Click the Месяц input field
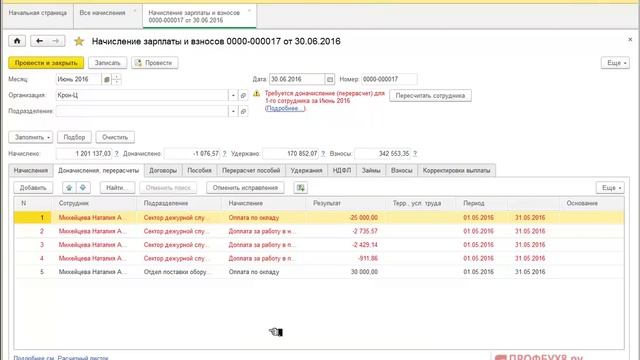 (78, 79)
